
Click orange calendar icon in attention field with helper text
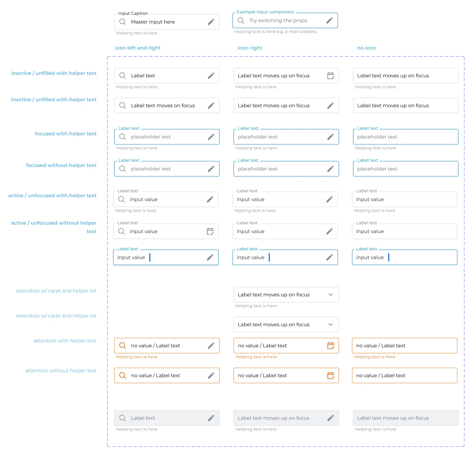coord(331,346)
